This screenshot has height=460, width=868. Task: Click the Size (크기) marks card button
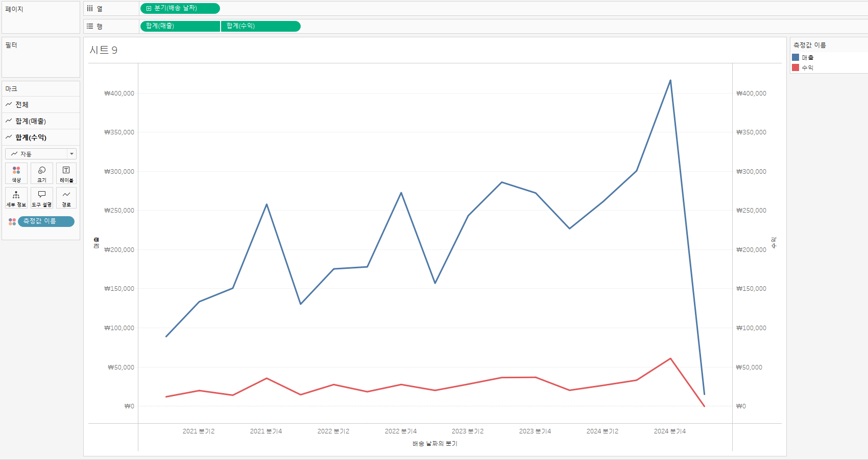[x=42, y=173]
